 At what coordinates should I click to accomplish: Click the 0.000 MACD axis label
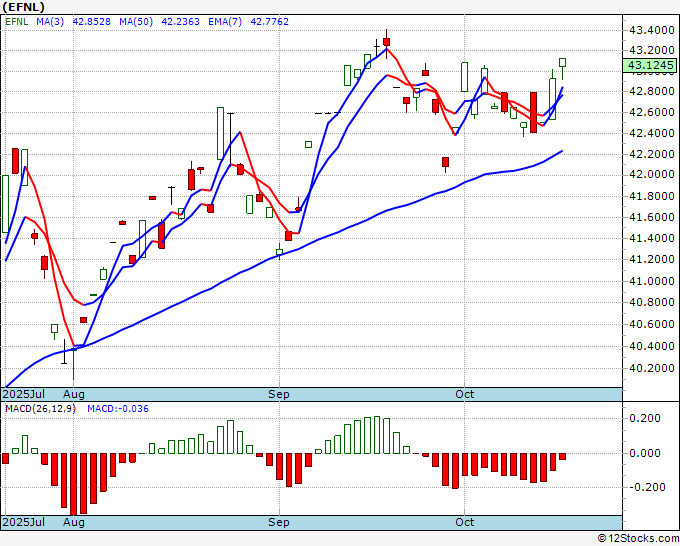click(x=644, y=454)
